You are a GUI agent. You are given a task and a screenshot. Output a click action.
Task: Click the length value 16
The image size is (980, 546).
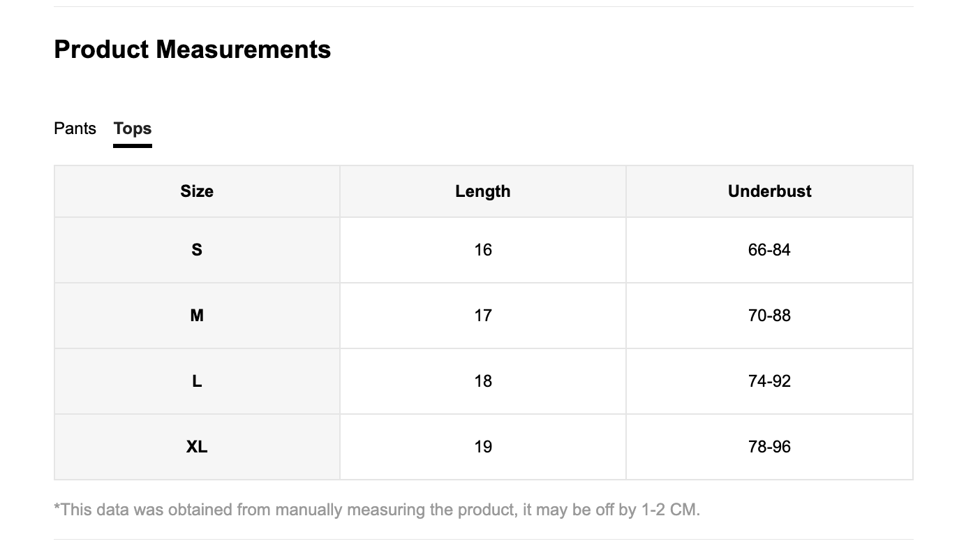[x=483, y=250]
